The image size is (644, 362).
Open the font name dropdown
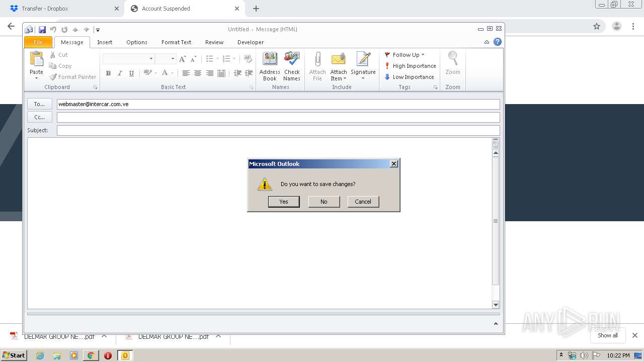tap(151, 59)
